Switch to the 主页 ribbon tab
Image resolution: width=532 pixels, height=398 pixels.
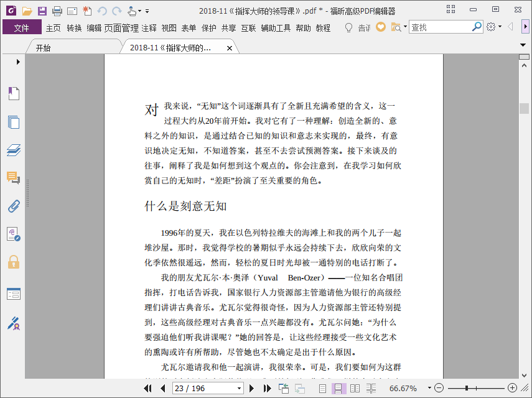(54, 28)
